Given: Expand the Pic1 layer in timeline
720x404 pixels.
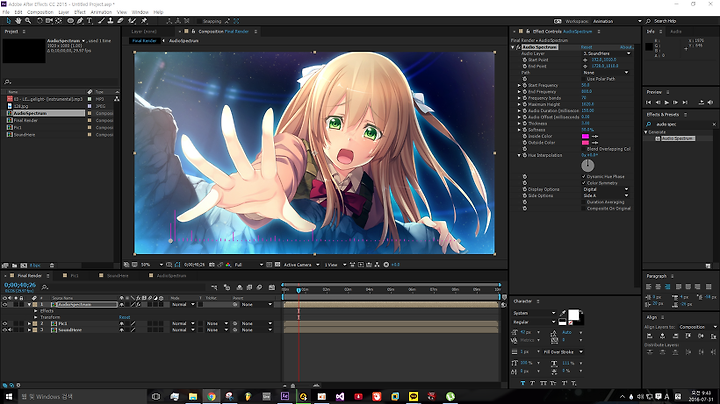Looking at the screenshot, I should coord(29,324).
